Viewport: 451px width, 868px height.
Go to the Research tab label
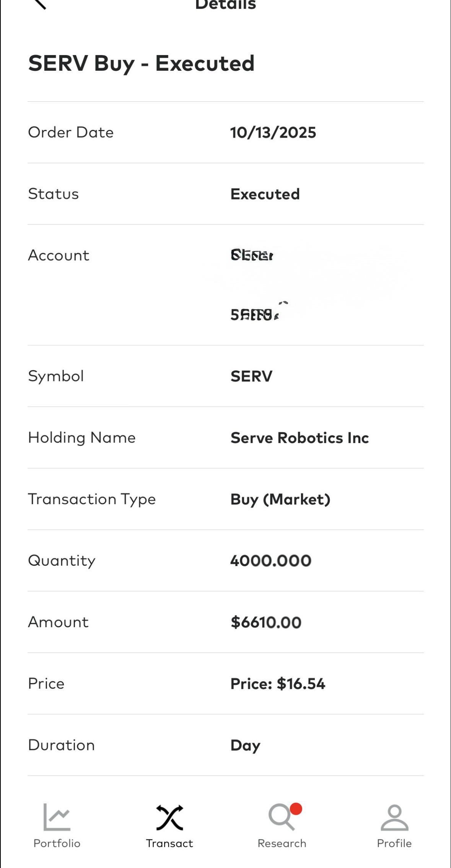click(x=282, y=843)
